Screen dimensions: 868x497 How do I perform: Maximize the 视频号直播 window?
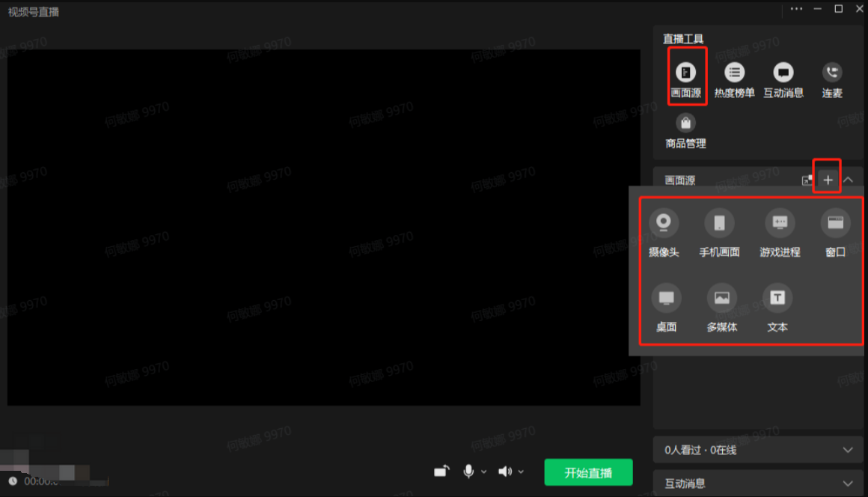click(x=839, y=9)
